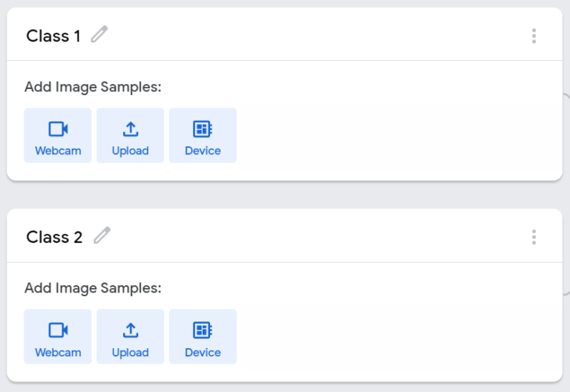Click the Device text label in Class 1
The image size is (570, 392).
pyautogui.click(x=203, y=151)
